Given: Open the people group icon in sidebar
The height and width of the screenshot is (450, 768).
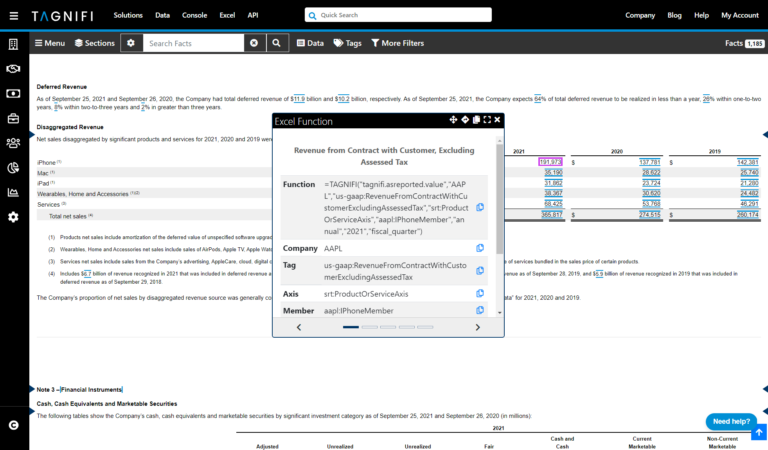Looking at the screenshot, I should [x=13, y=143].
